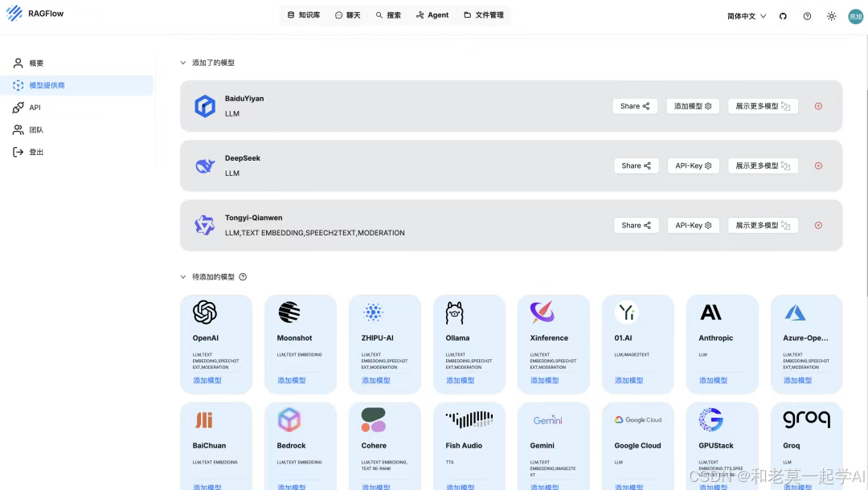Click 添加模型 link under OpenAI

[x=207, y=381]
